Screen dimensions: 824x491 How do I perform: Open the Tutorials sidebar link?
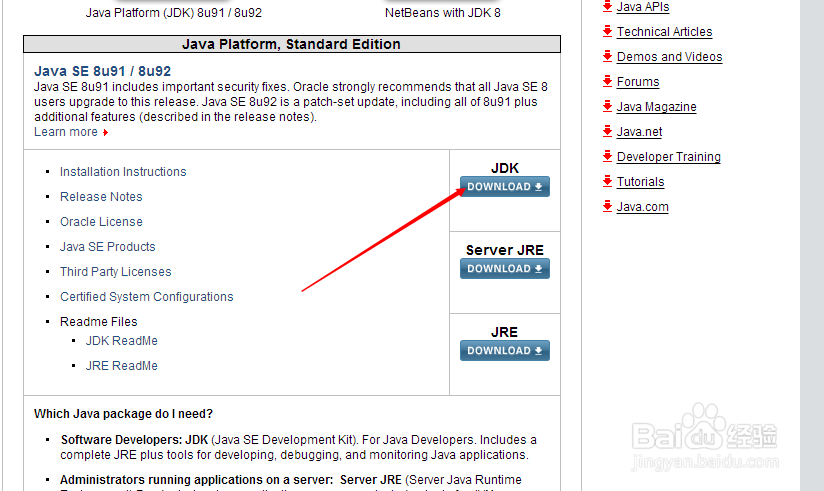[x=641, y=182]
